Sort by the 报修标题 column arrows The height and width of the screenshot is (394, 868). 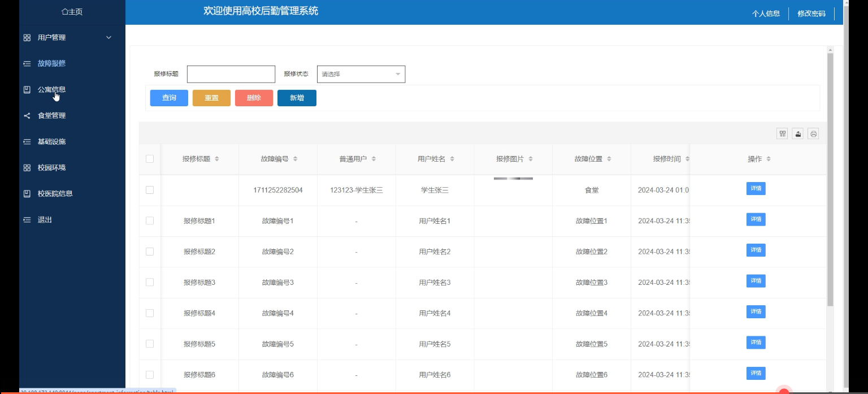[x=216, y=159]
